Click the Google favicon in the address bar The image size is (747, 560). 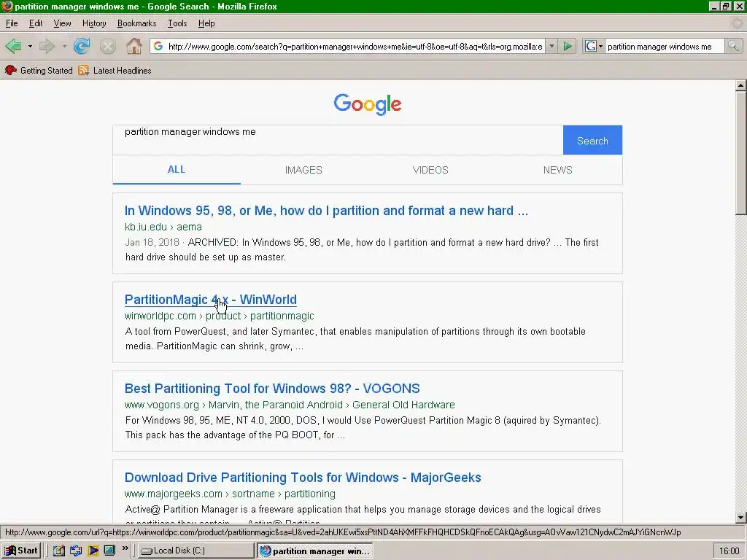(x=158, y=46)
